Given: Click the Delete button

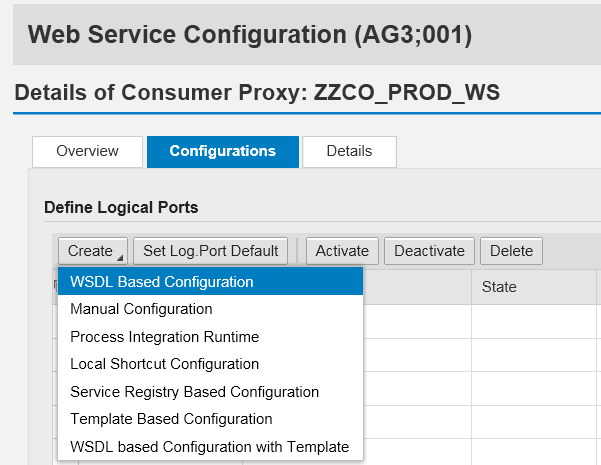Looking at the screenshot, I should pos(511,251).
